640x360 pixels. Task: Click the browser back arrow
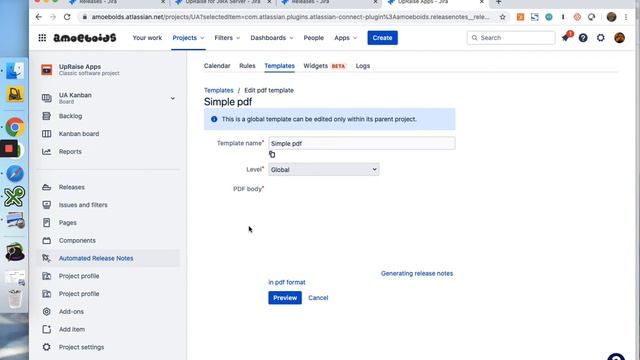(x=38, y=17)
